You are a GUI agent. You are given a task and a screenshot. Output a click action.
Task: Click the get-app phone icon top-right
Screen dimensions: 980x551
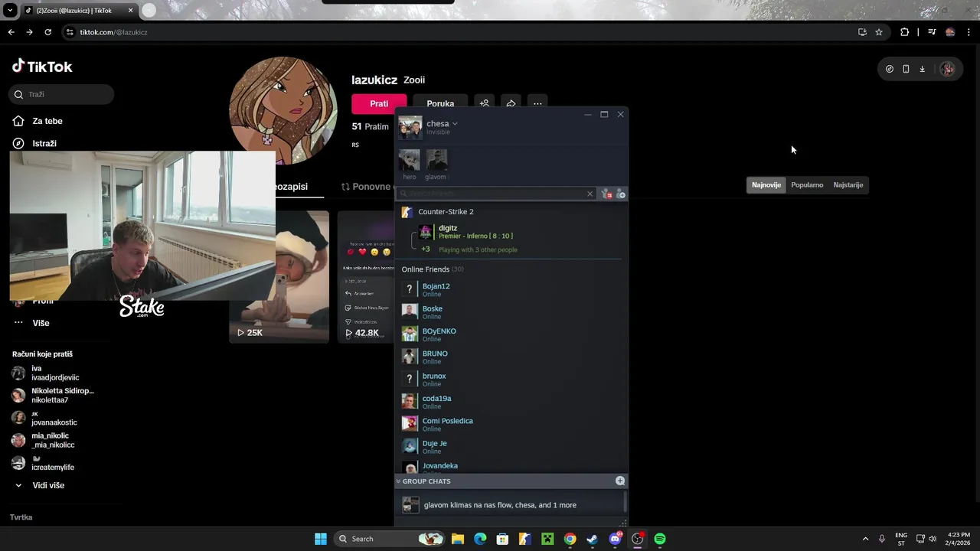[x=906, y=69]
